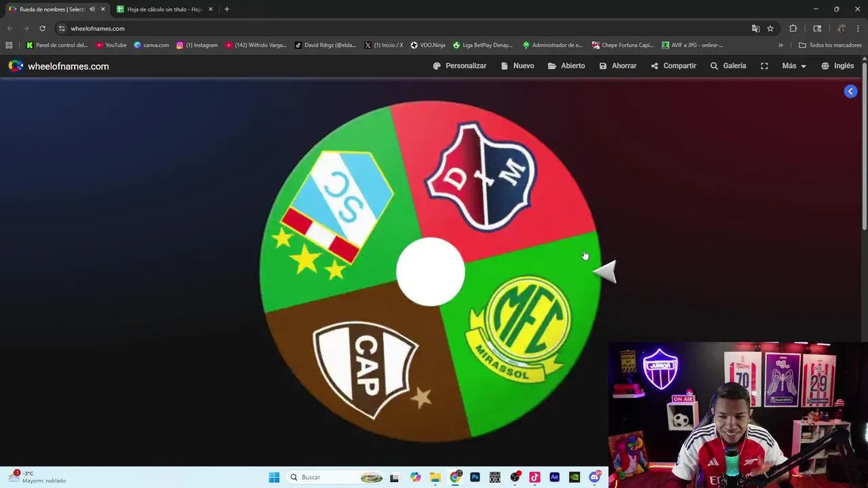Image resolution: width=868 pixels, height=488 pixels.
Task: Open the Liga BetPlay Dimayor bookmark
Action: pos(483,45)
